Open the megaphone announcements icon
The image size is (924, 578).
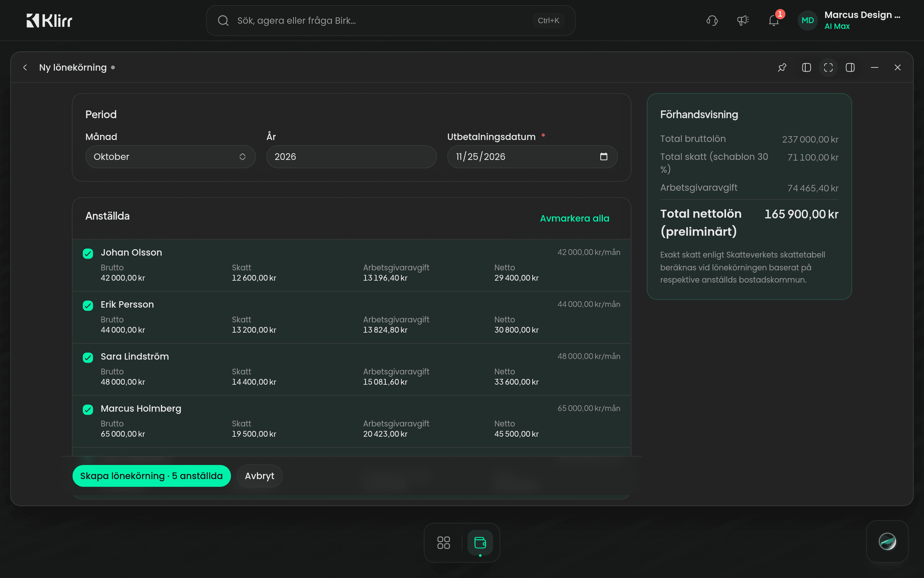743,20
